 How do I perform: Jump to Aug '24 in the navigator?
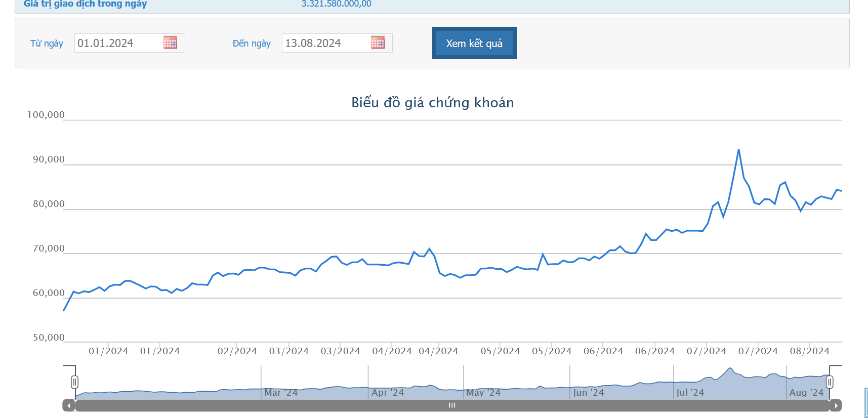[x=806, y=393]
